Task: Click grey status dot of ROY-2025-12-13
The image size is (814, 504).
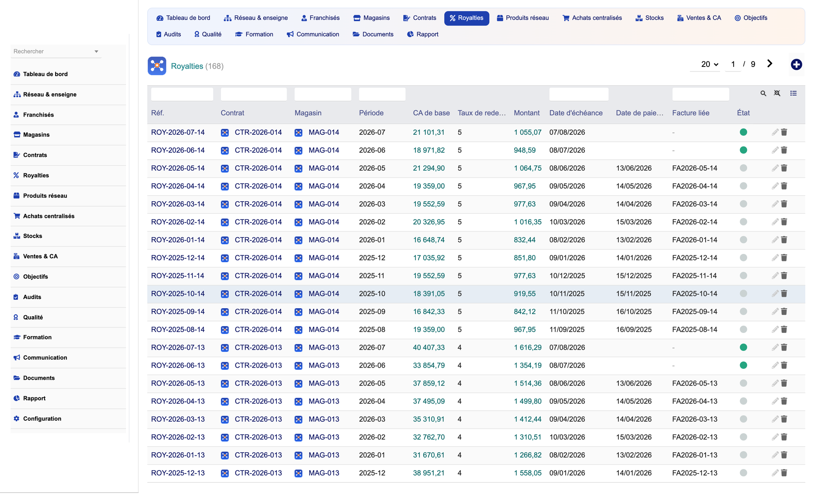Action: pyautogui.click(x=743, y=473)
